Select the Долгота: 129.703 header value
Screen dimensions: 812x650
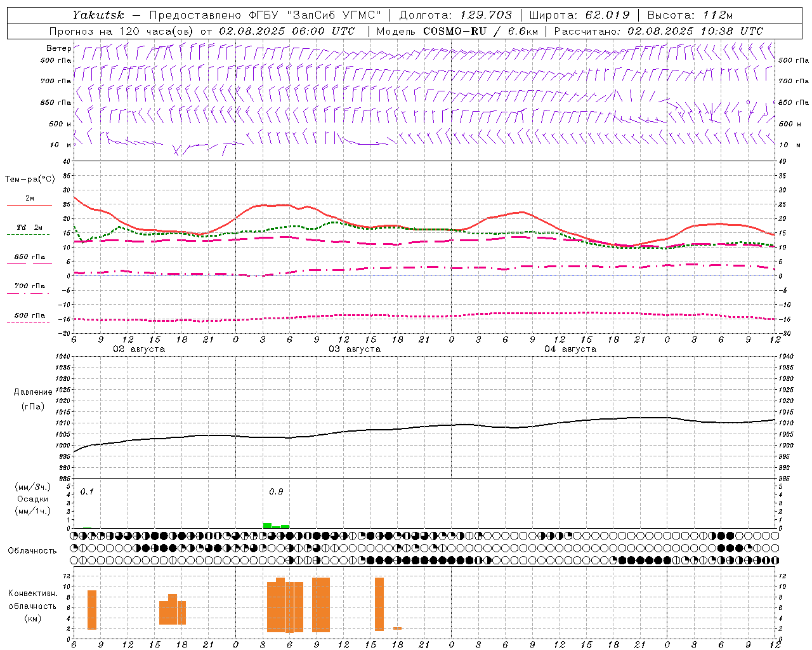click(x=455, y=15)
